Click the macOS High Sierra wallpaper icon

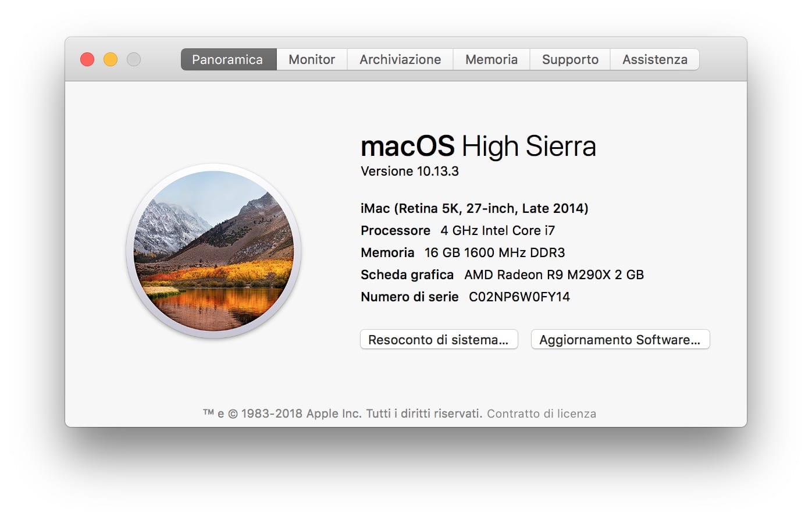tap(213, 251)
